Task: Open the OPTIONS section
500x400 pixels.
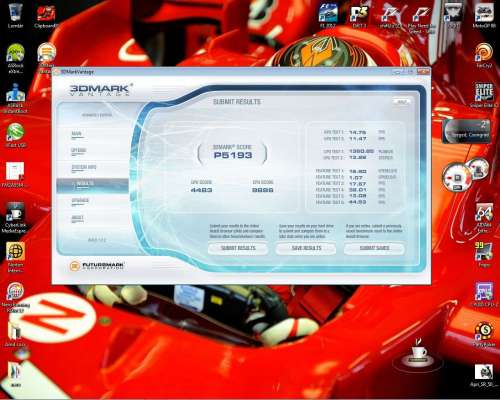Action: click(x=79, y=151)
